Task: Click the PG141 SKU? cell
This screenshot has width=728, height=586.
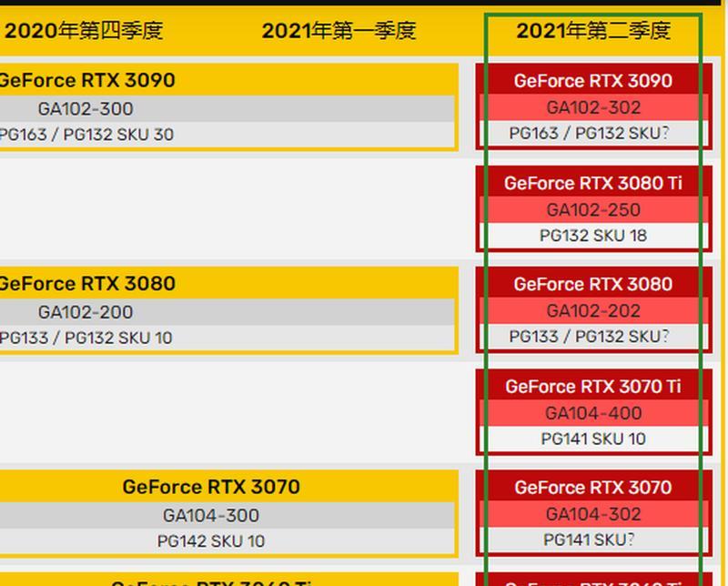Action: tap(589, 540)
